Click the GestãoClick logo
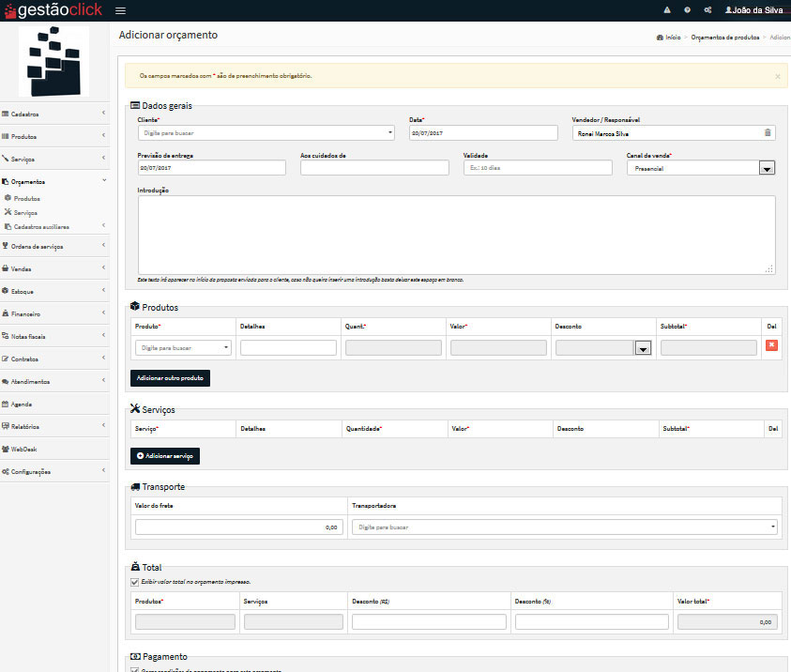 click(52, 10)
